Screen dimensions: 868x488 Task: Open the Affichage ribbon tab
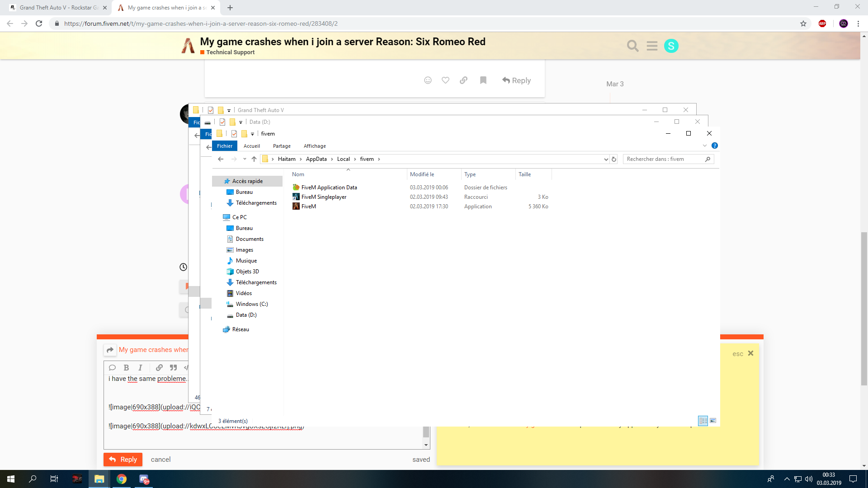point(315,146)
